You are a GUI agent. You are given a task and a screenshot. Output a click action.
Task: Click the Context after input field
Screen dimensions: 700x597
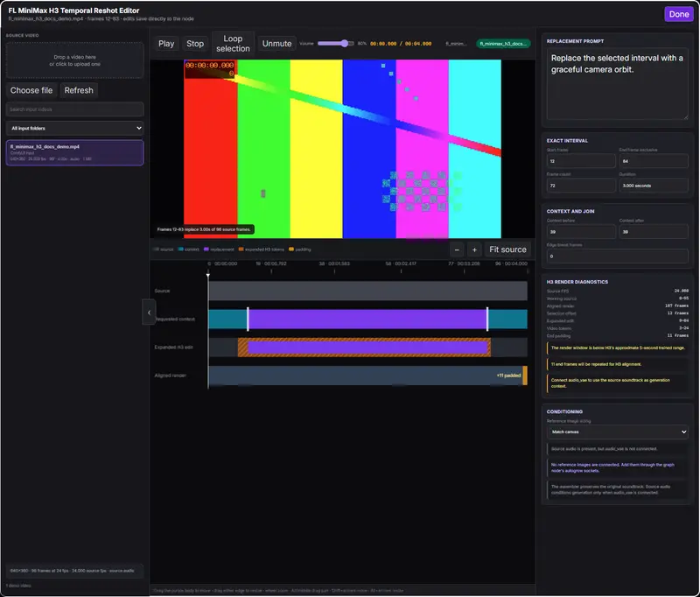[654, 232]
